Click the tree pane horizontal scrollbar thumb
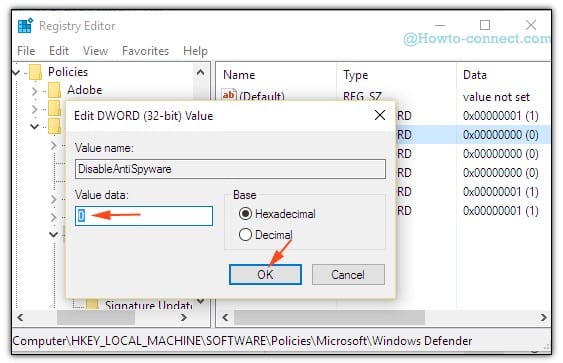The image size is (563, 363). [96, 317]
